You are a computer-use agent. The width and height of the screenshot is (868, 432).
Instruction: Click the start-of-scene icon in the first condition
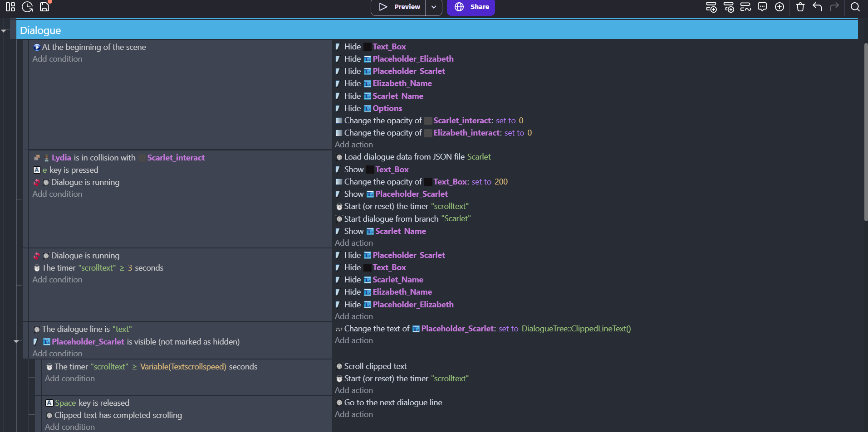37,47
